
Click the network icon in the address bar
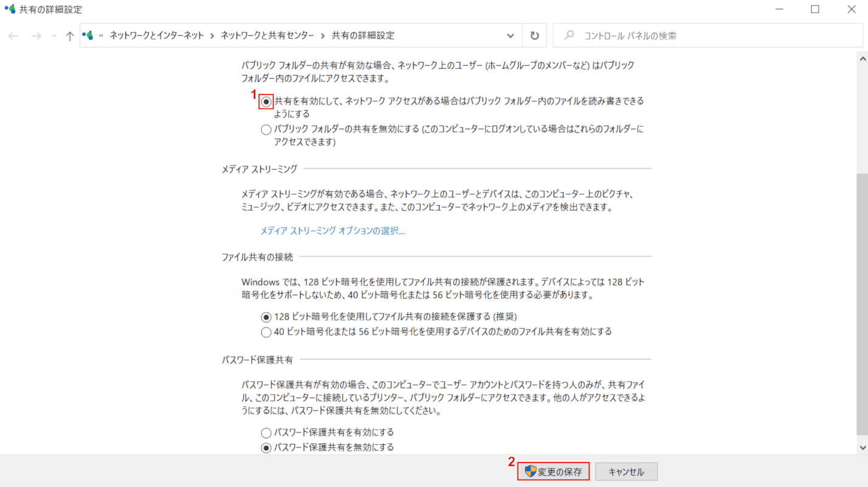click(88, 35)
